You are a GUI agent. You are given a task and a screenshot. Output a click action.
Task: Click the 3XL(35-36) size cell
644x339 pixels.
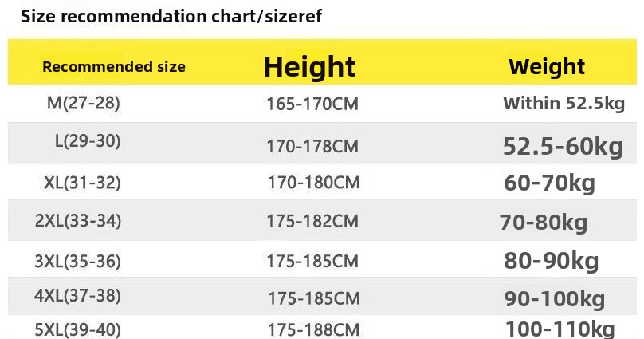[x=78, y=259]
